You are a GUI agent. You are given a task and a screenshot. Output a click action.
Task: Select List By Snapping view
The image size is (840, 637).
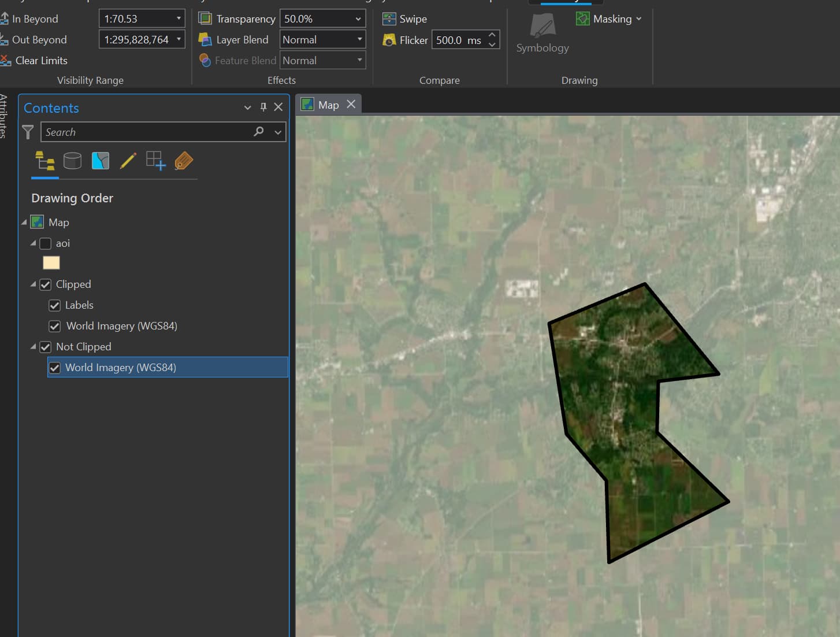155,161
